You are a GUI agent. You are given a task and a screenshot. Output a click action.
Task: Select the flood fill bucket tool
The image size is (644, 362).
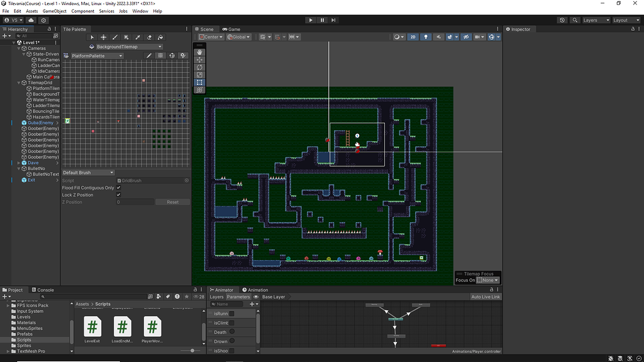click(160, 37)
